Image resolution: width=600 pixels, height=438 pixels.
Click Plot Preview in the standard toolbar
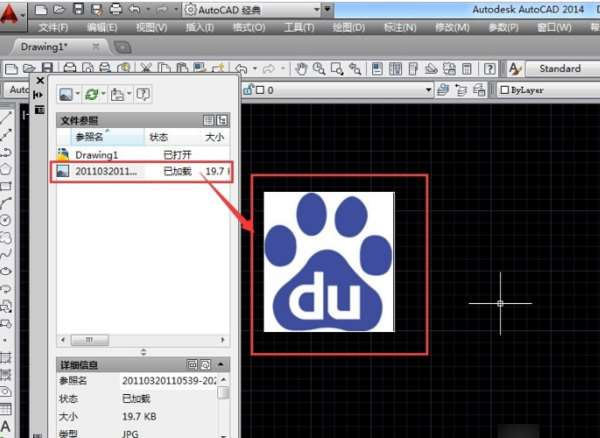coord(88,68)
